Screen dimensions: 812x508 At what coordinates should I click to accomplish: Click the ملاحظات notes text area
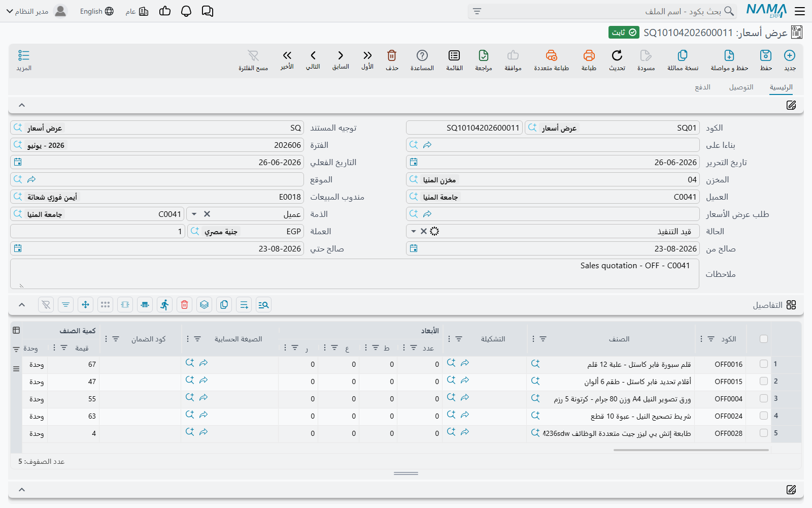tap(355, 274)
